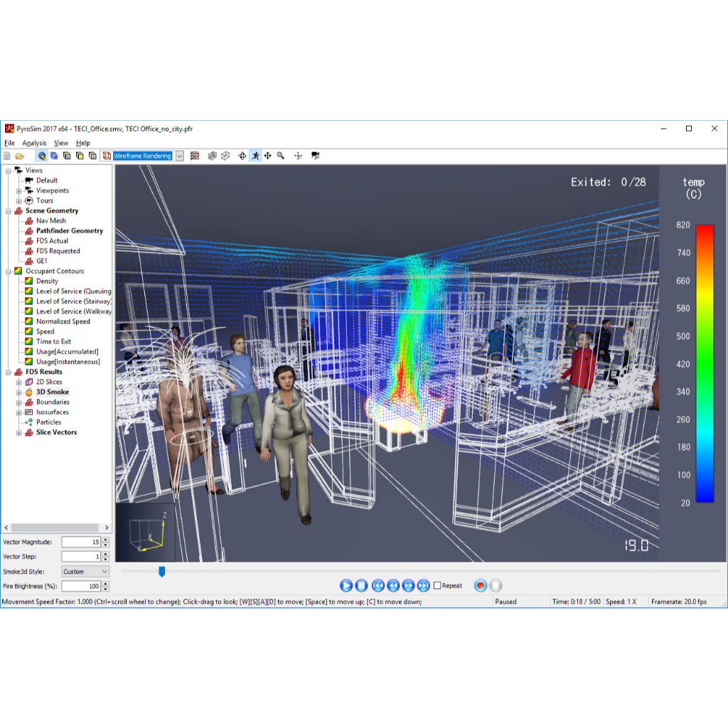
Task: Expand the Slice Vectors tree node
Action: click(x=18, y=433)
